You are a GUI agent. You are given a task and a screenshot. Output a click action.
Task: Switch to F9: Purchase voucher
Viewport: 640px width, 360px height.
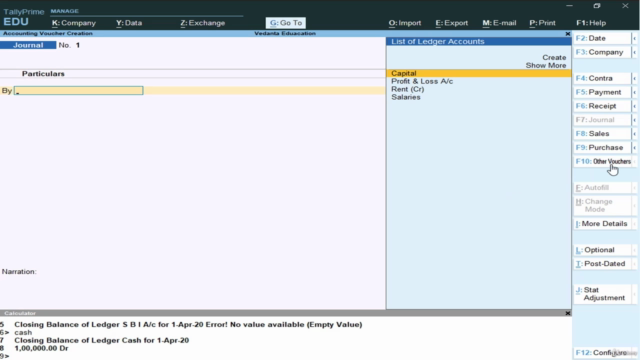(x=602, y=148)
